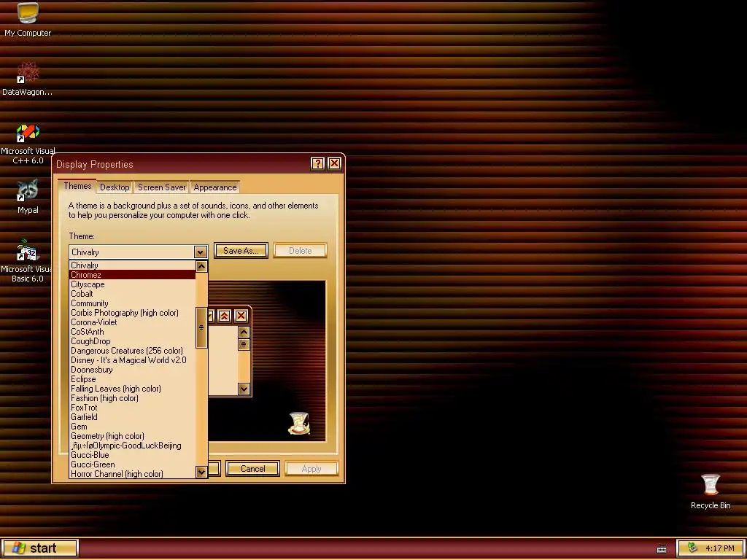Choose Disney - It's a Magical World v2.0

[x=133, y=360]
